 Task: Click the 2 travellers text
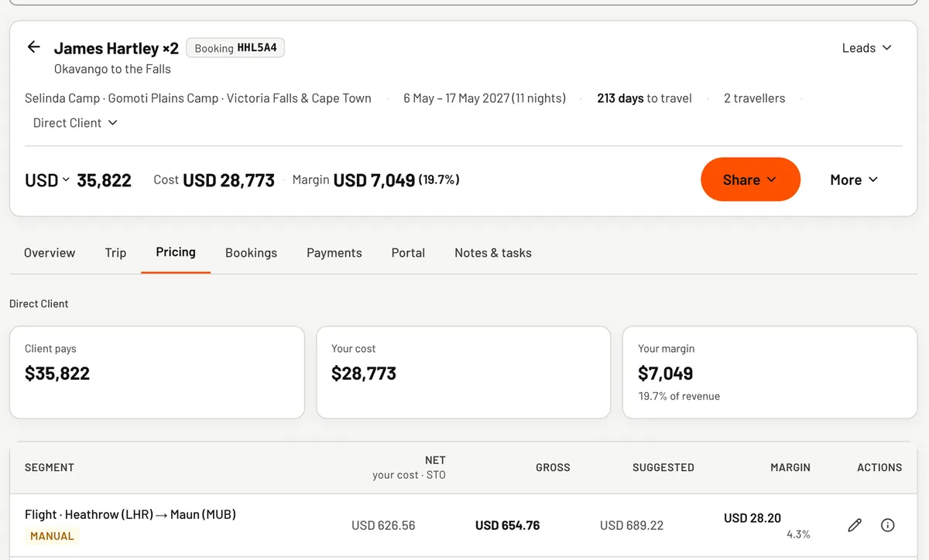pos(754,98)
